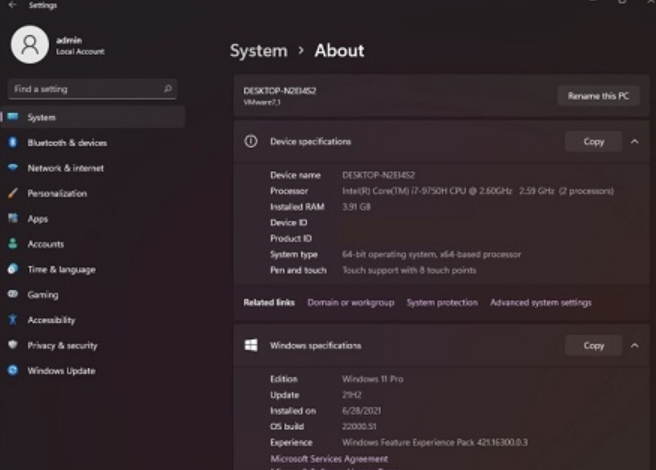Go to Time & language settings
The height and width of the screenshot is (470, 656).
[61, 269]
